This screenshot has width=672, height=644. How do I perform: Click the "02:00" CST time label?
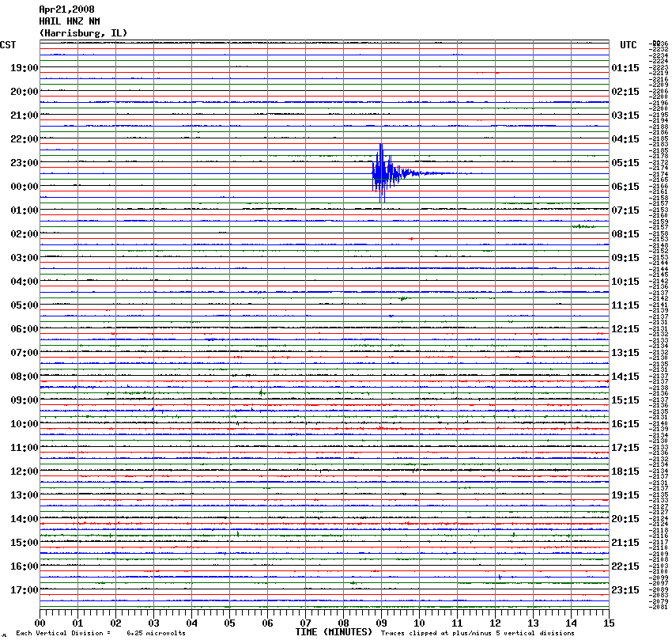[x=25, y=234]
